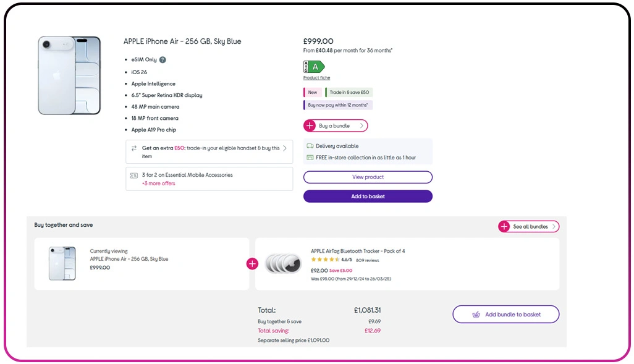The width and height of the screenshot is (634, 364).
Task: Click the plus icon on Buy a bundle
Action: pos(310,125)
